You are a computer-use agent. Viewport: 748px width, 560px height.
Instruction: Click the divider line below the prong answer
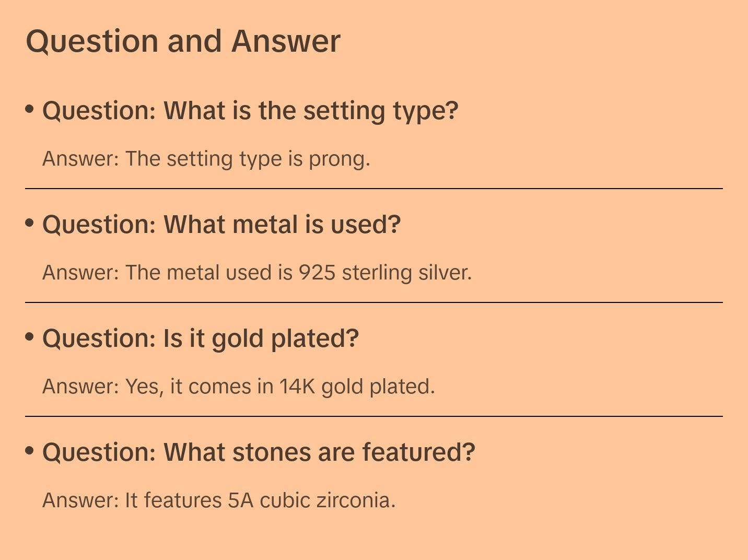point(374,189)
